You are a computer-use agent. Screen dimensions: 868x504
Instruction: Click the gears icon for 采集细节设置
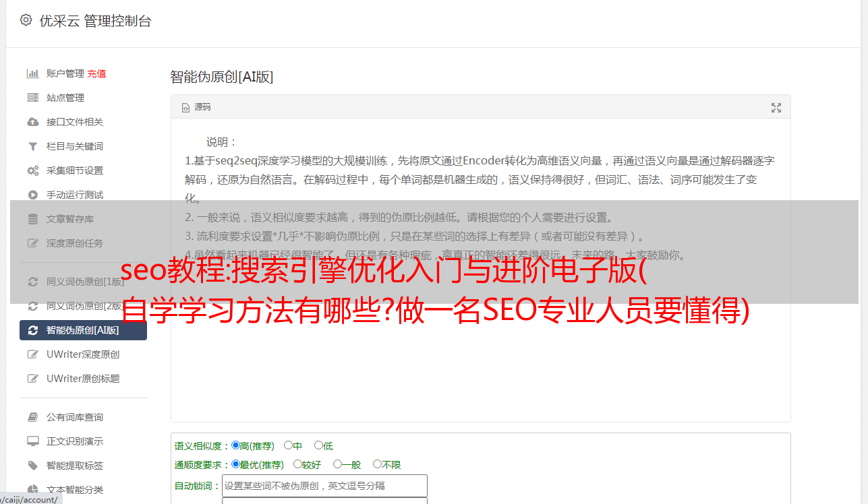click(x=32, y=170)
